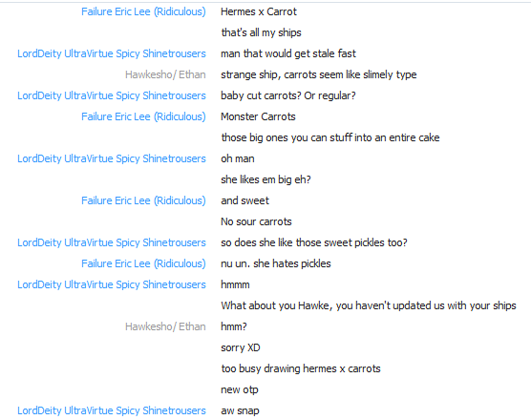Click LordDeity name beside 'baby cut carrots?' message
The height and width of the screenshot is (420, 531).
(112, 95)
